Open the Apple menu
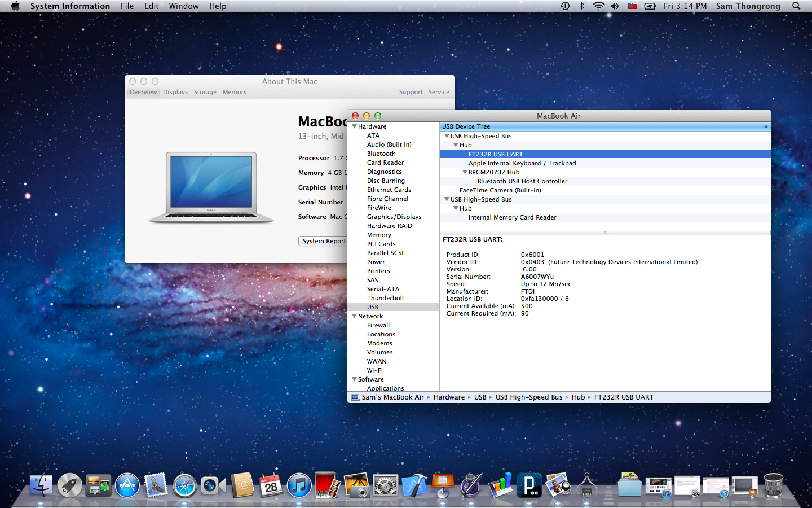Screen dimensions: 812x508 [15, 6]
